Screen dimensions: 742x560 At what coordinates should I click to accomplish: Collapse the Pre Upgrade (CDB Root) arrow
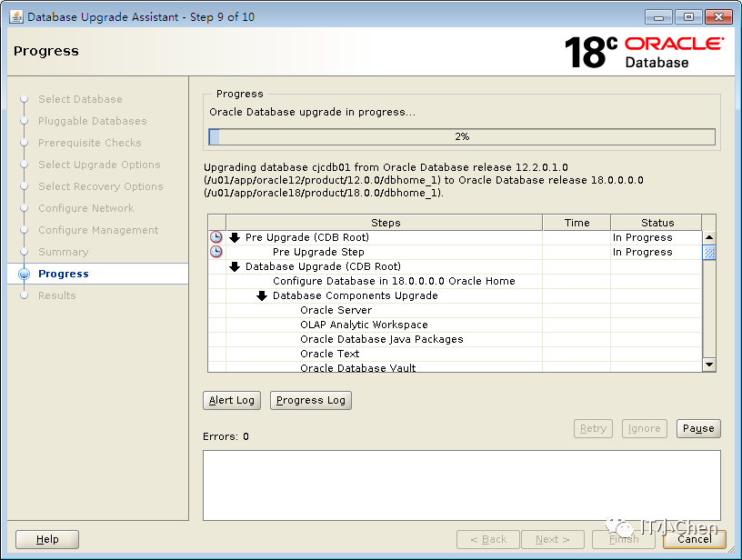[235, 237]
